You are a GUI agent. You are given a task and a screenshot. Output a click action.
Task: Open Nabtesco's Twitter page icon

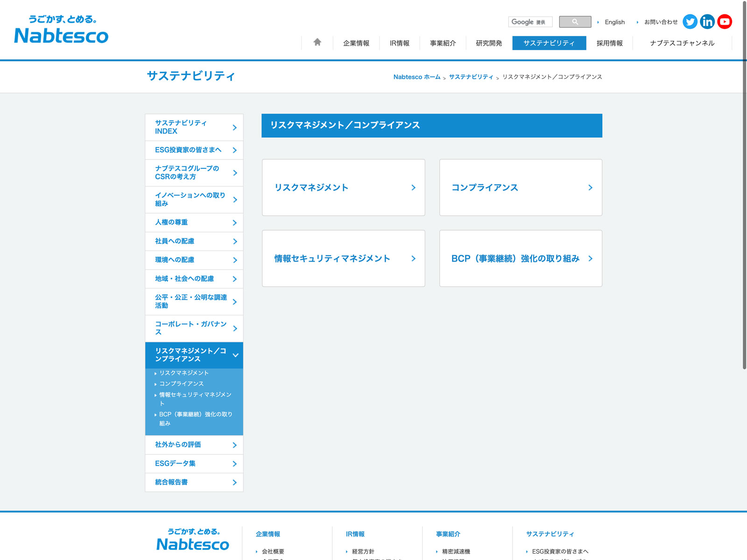click(x=690, y=21)
